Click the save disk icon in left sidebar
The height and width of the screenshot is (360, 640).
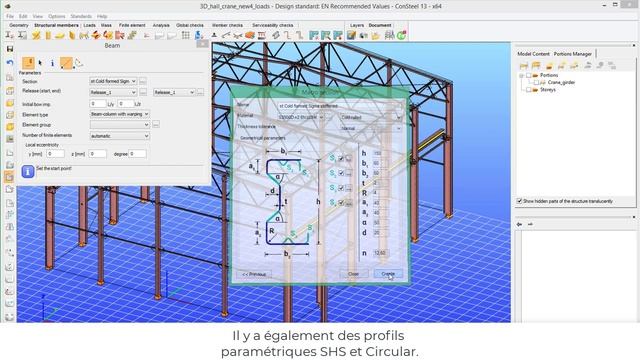[x=10, y=49]
